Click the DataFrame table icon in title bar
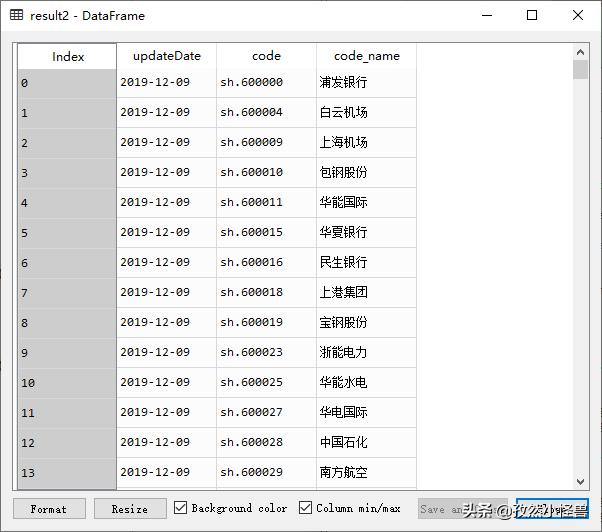The image size is (602, 532). click(x=16, y=15)
